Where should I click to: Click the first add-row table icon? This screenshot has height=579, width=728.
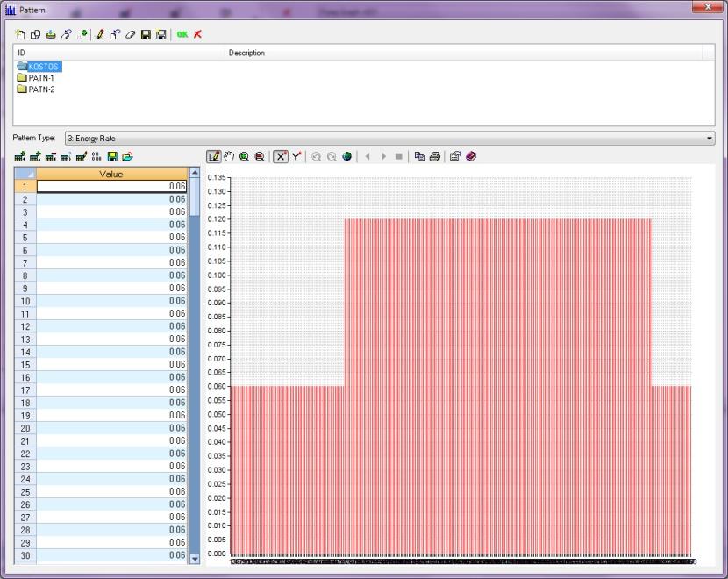20,157
